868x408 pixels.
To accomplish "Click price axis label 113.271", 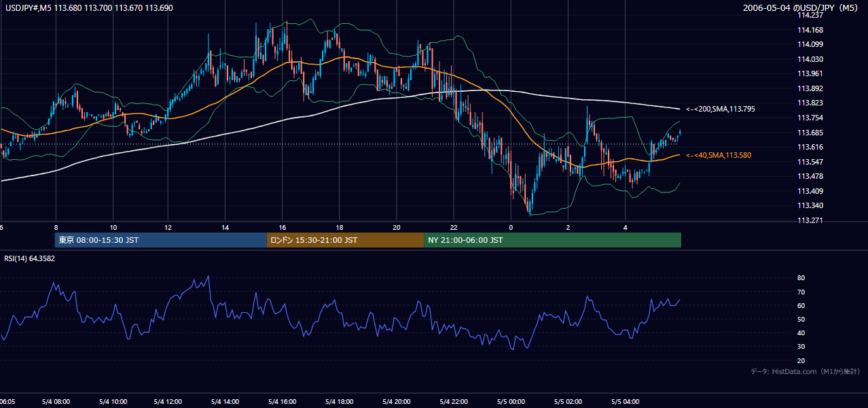I will click(810, 221).
